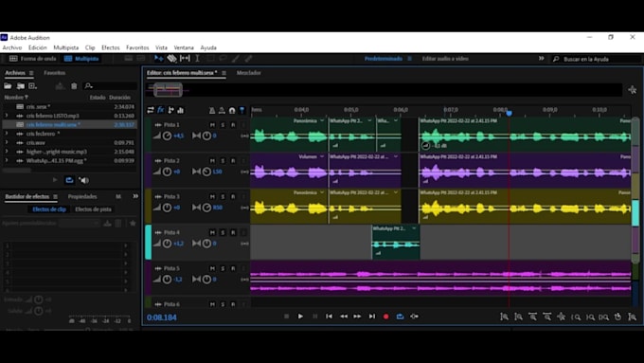Click the New File icon in Archivos
This screenshot has width=644, height=363.
32,86
